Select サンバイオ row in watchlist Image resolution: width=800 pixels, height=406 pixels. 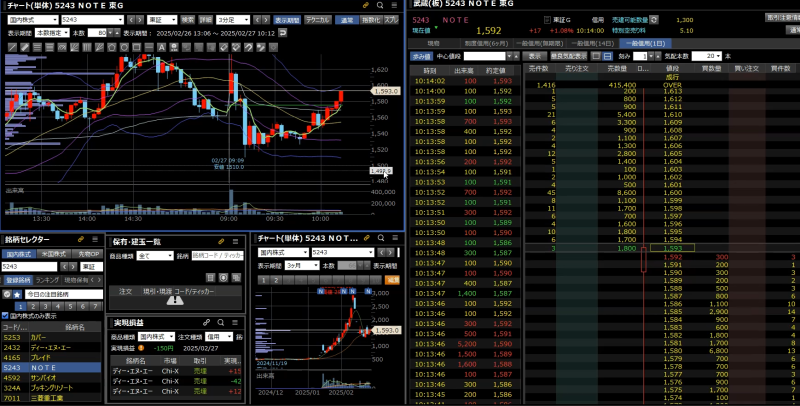coord(51,378)
